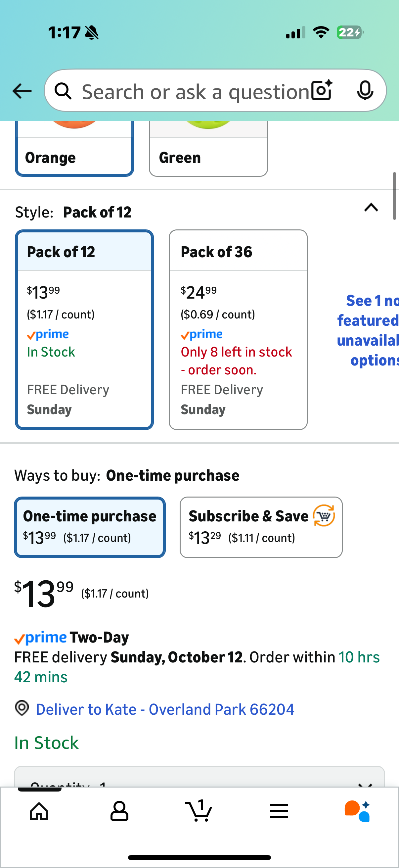Screen dimensions: 399x868
Task: Open the Rufus AI assistant icon
Action: coord(358,811)
